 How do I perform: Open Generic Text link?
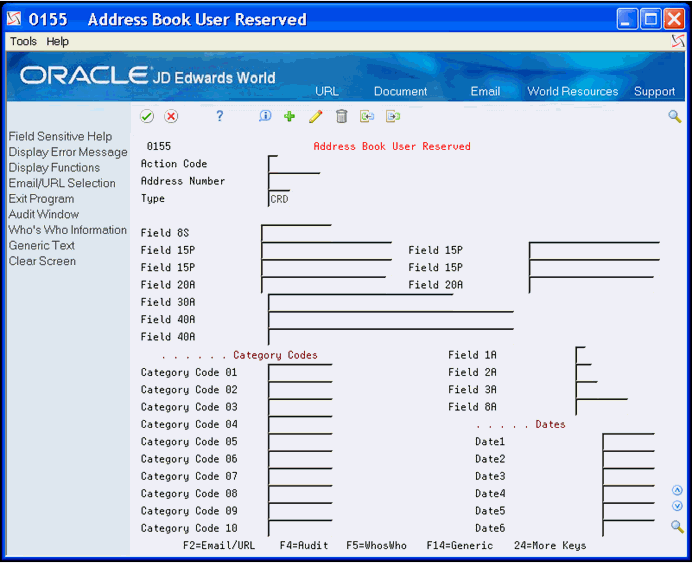tap(42, 245)
